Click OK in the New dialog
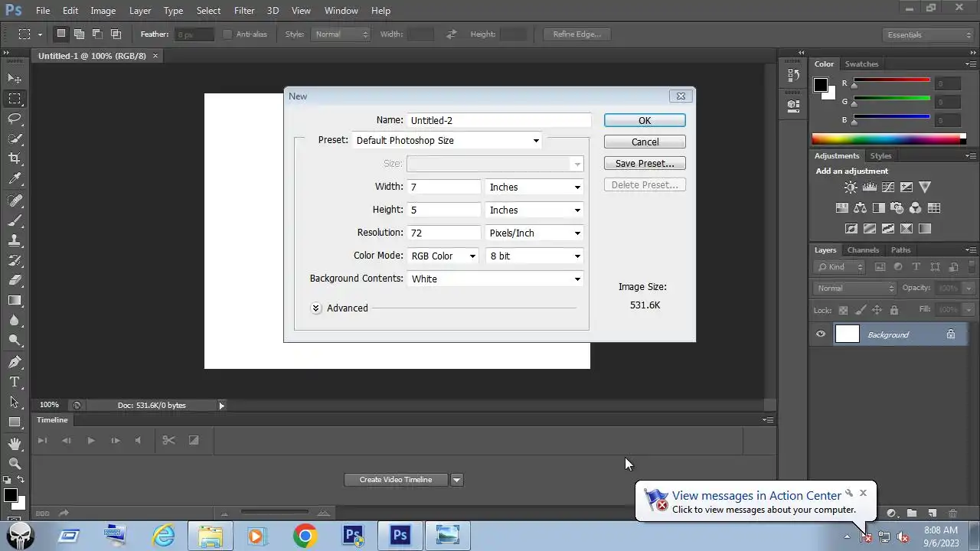980x551 pixels. [x=645, y=121]
